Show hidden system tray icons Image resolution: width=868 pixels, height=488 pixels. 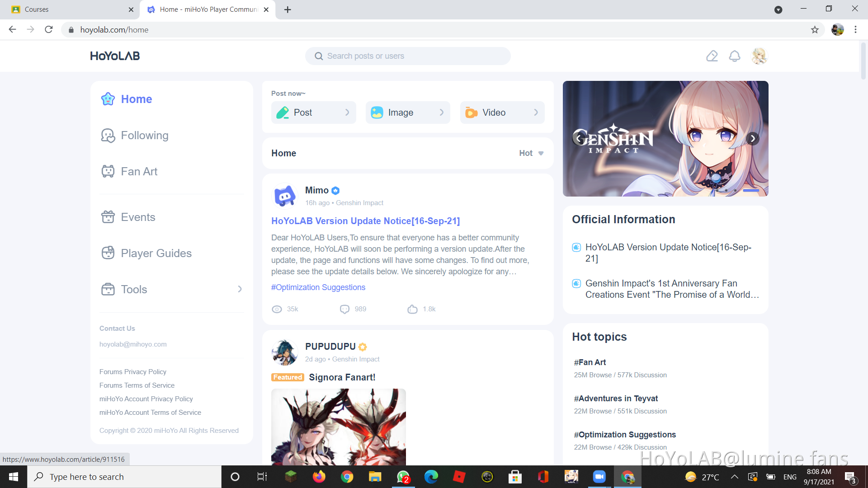click(735, 477)
